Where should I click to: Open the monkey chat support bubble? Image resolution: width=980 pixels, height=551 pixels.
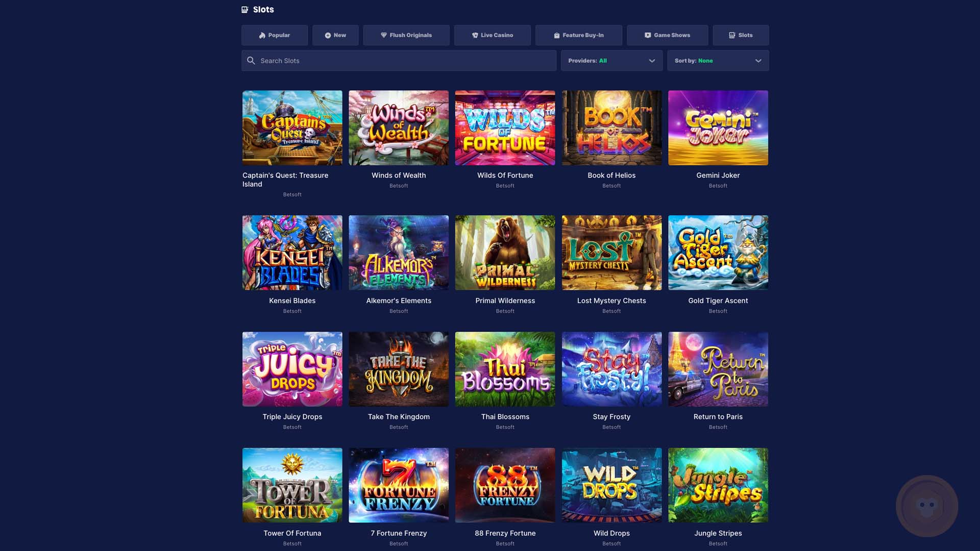pos(927,506)
